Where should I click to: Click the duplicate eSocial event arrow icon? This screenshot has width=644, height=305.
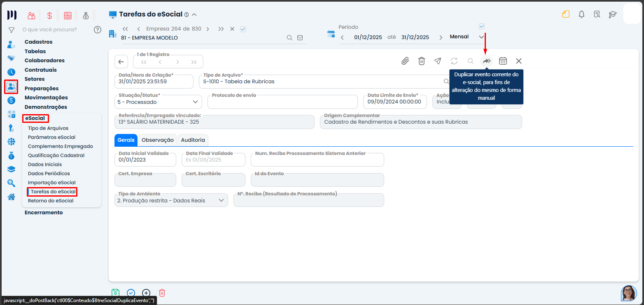tap(487, 61)
